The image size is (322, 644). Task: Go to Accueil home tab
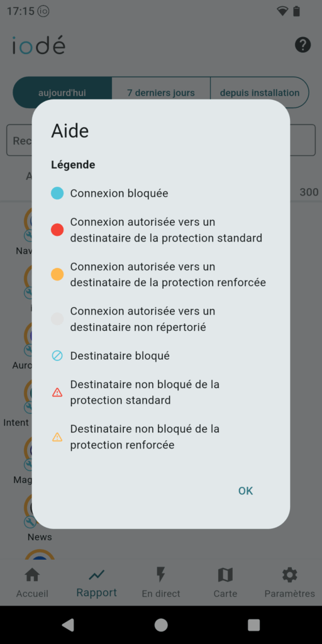pos(32,582)
